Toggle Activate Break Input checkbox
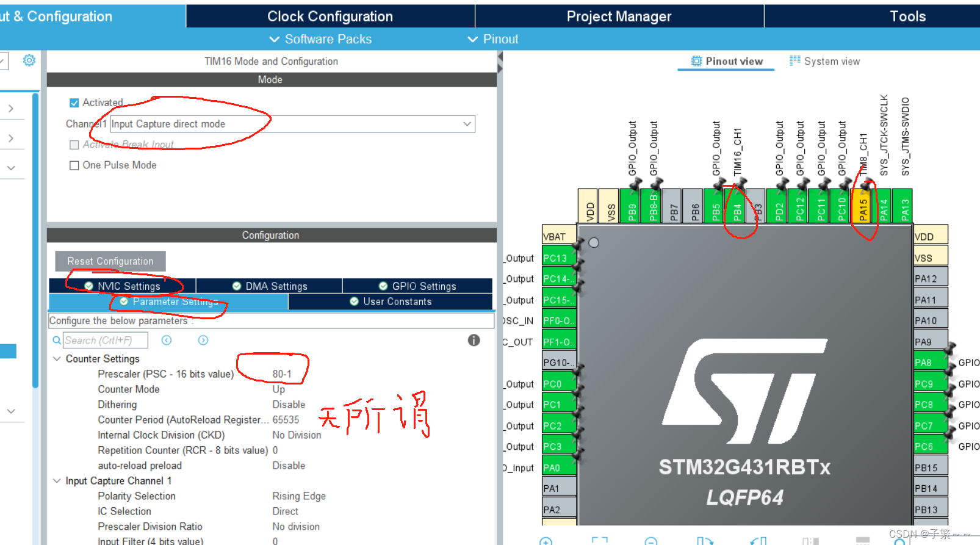980x545 pixels. pyautogui.click(x=74, y=145)
